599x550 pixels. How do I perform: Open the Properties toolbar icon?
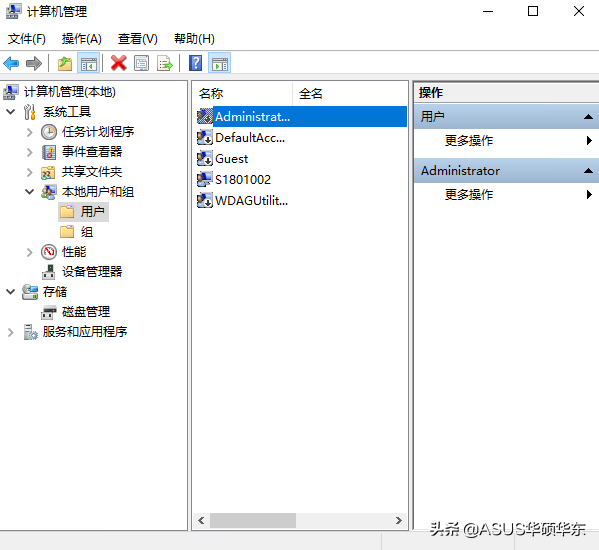pos(142,63)
